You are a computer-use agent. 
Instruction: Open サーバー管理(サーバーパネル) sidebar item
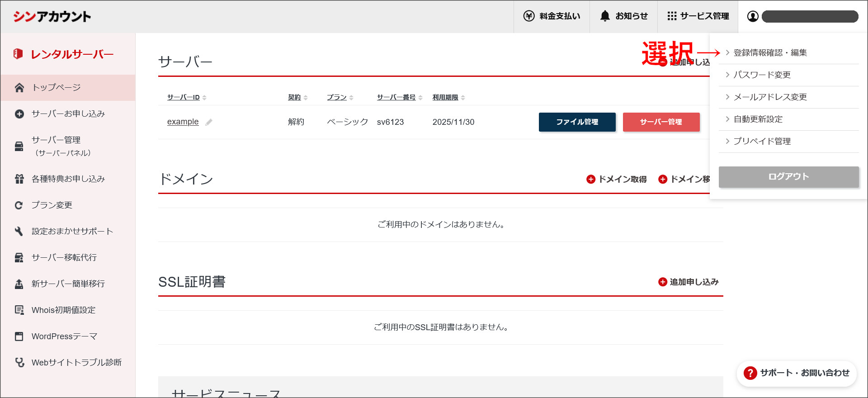click(x=68, y=146)
